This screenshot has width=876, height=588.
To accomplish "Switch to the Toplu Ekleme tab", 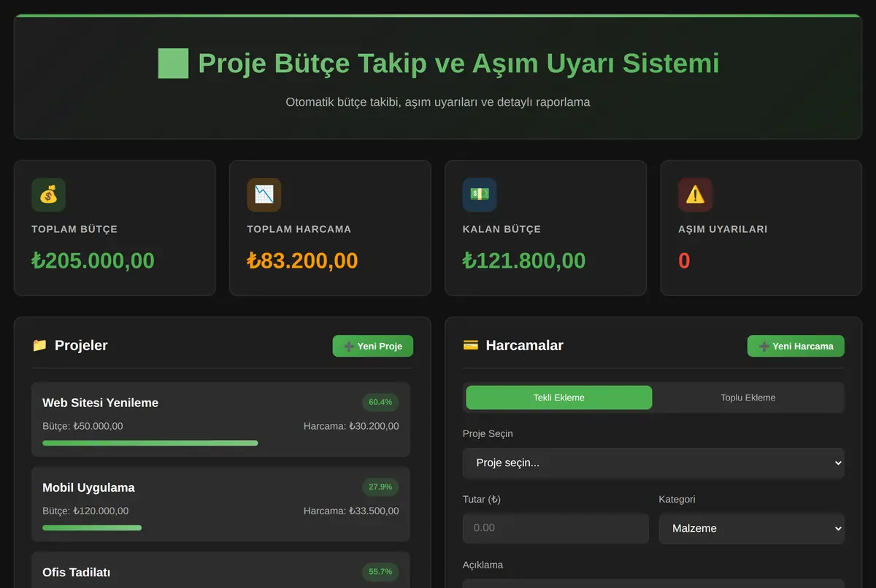I will click(748, 398).
